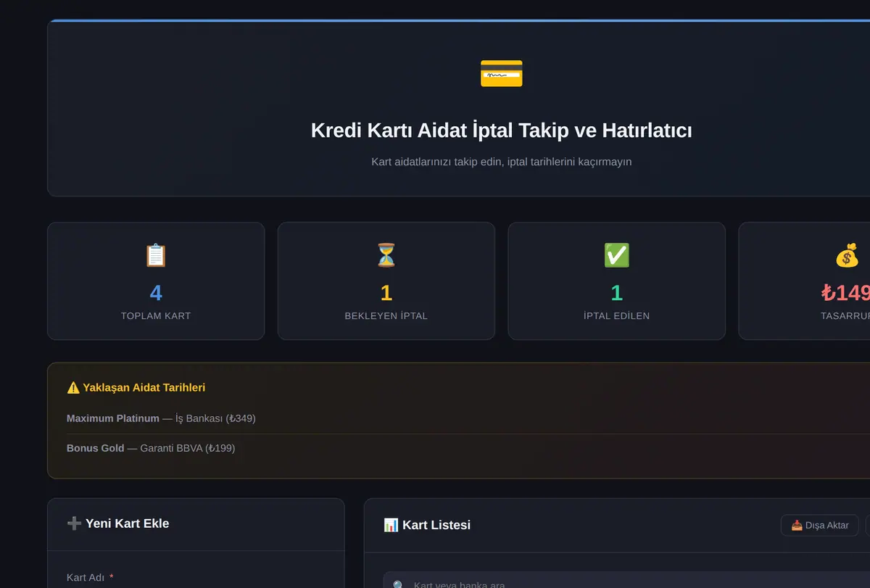Click the Kart Adı field label

click(x=90, y=578)
